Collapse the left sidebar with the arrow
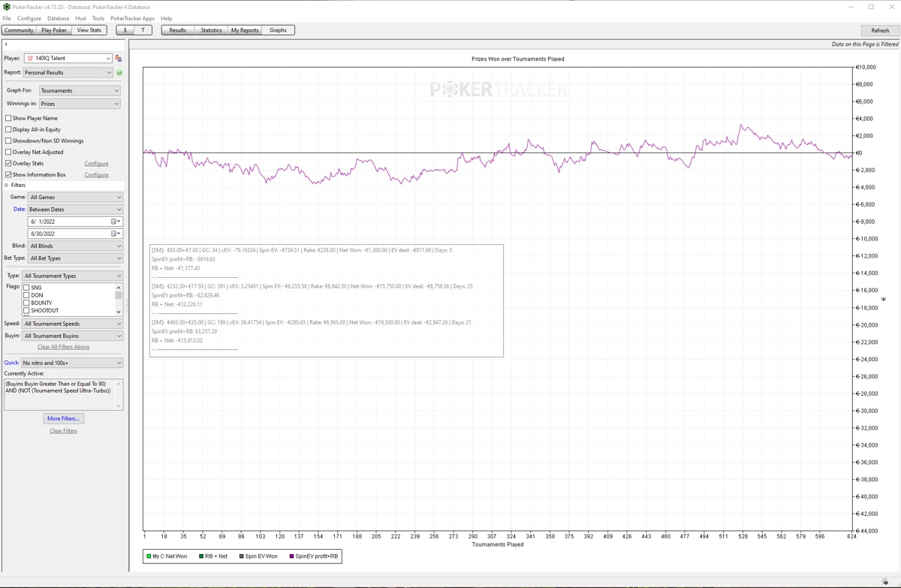This screenshot has height=588, width=901. [6, 44]
